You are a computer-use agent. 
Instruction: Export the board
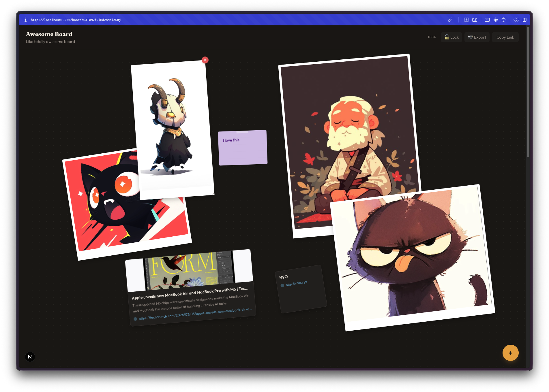477,37
